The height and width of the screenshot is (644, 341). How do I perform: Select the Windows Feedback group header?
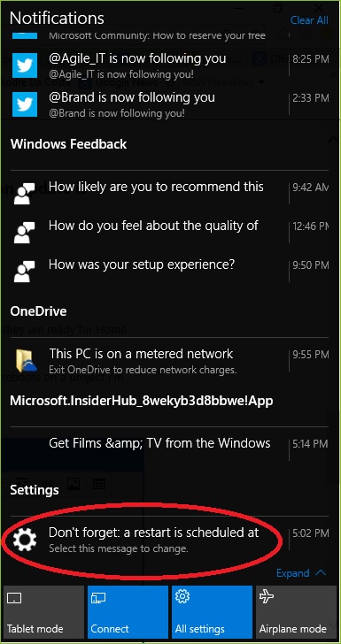point(69,144)
